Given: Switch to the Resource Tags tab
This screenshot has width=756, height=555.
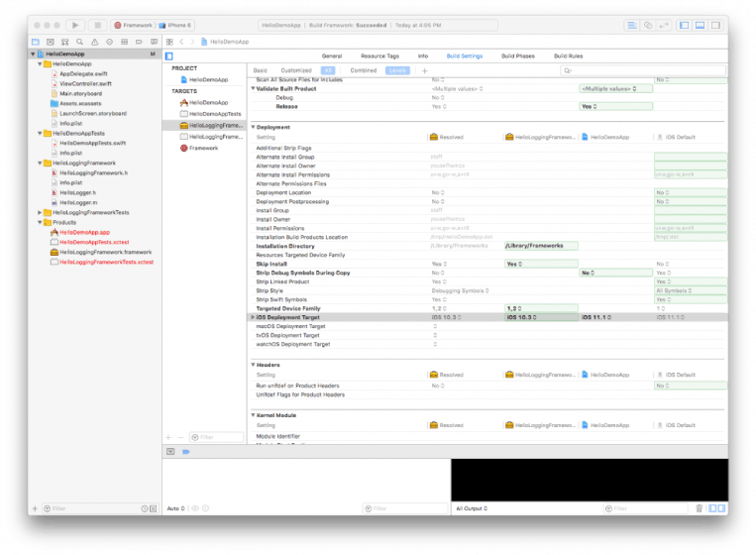Looking at the screenshot, I should pos(379,56).
